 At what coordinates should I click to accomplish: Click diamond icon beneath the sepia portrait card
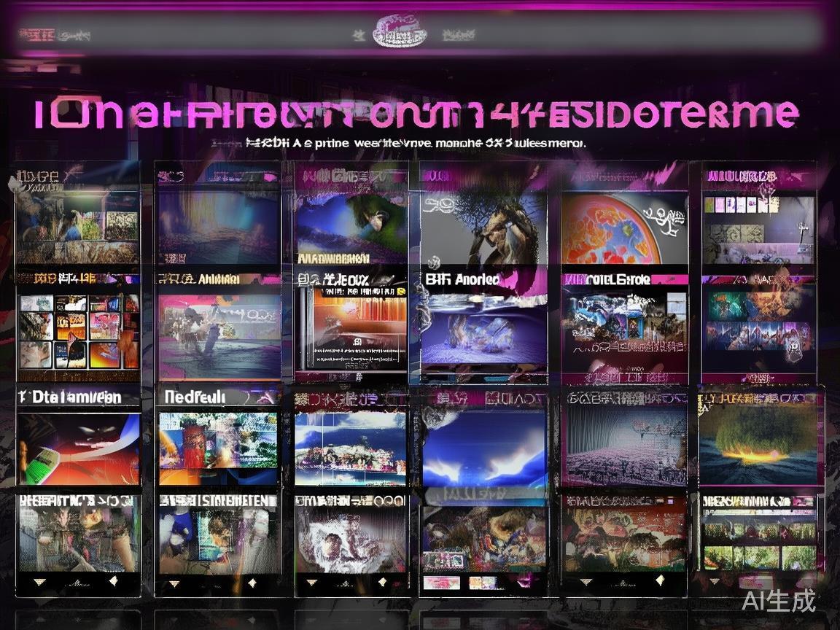tap(113, 581)
